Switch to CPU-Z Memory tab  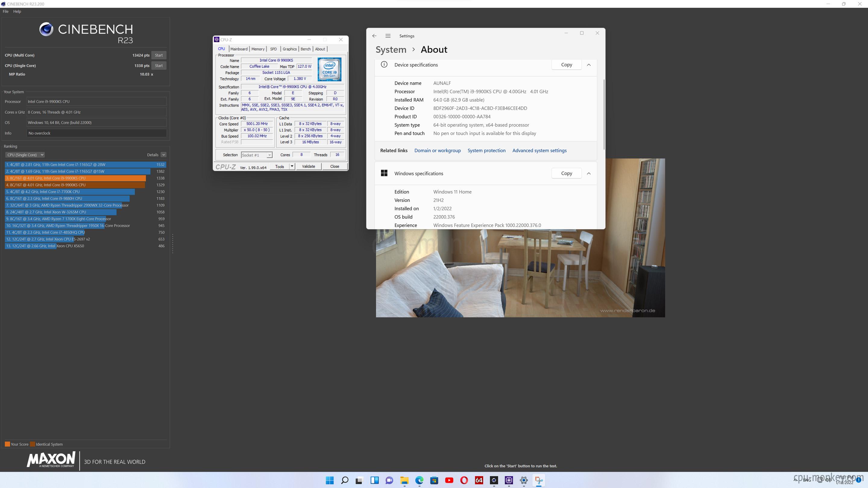258,49
